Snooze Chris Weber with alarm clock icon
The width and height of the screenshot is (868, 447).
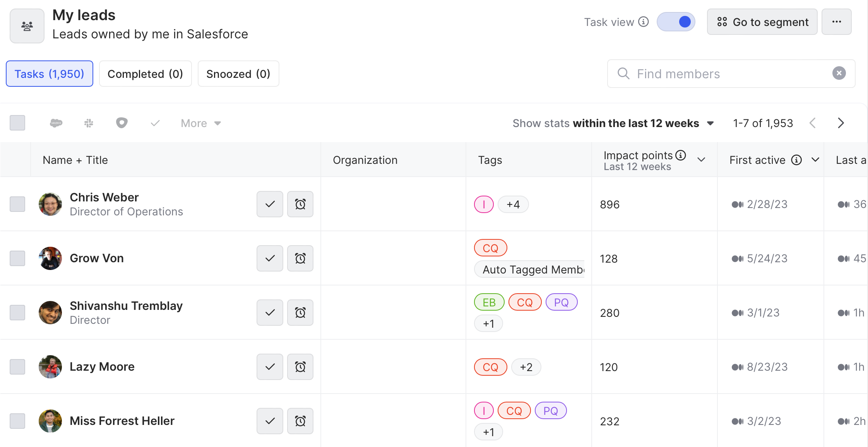300,204
